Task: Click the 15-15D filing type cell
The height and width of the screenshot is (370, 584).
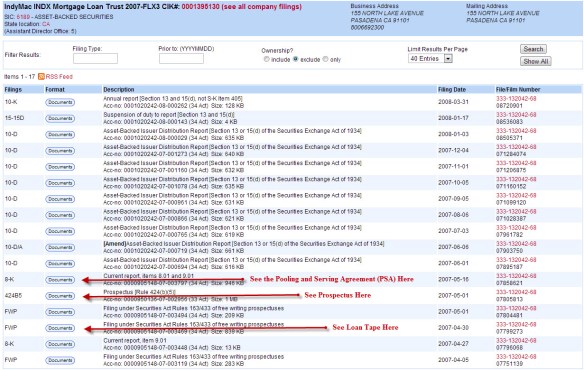Action: pos(14,118)
